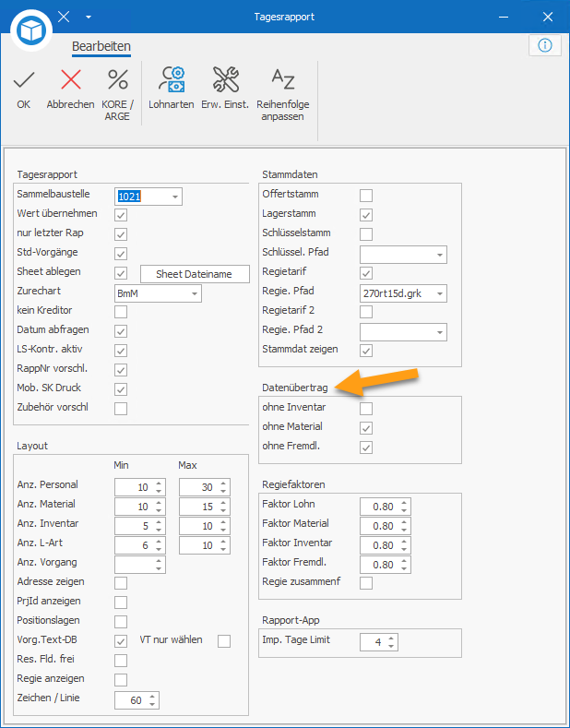The width and height of the screenshot is (570, 728).
Task: Click Anz. L-Art Max stepper field
Action: point(205,545)
